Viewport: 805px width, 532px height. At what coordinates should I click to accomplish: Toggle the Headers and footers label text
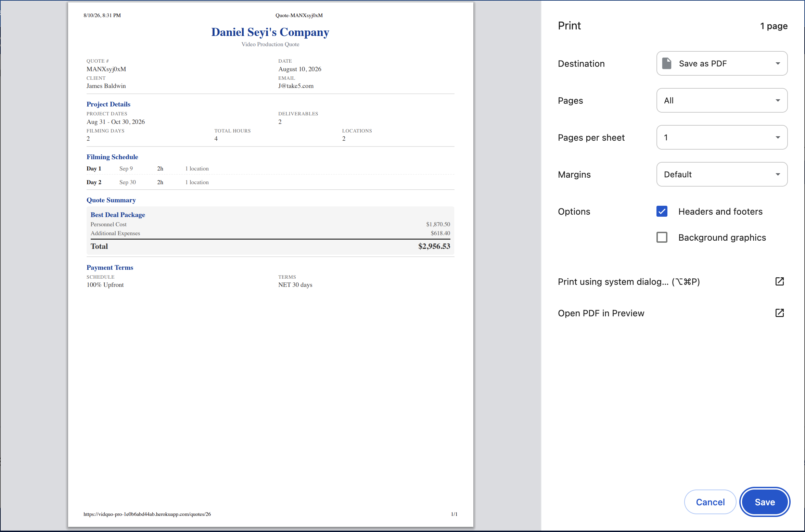(x=720, y=212)
